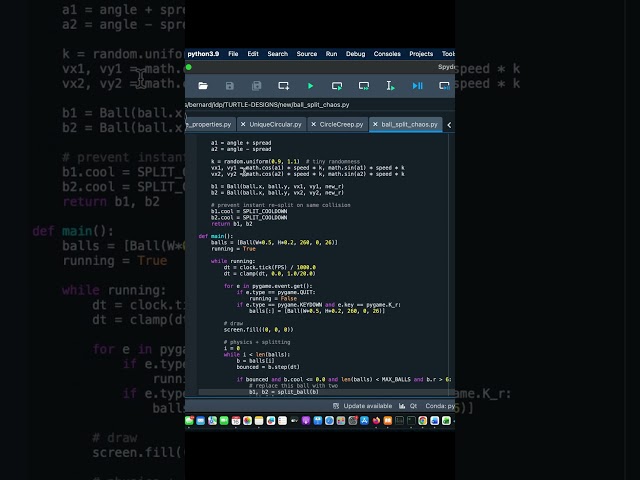Viewport: 640px width, 480px height.
Task: Open the Edit menu
Action: (x=253, y=54)
